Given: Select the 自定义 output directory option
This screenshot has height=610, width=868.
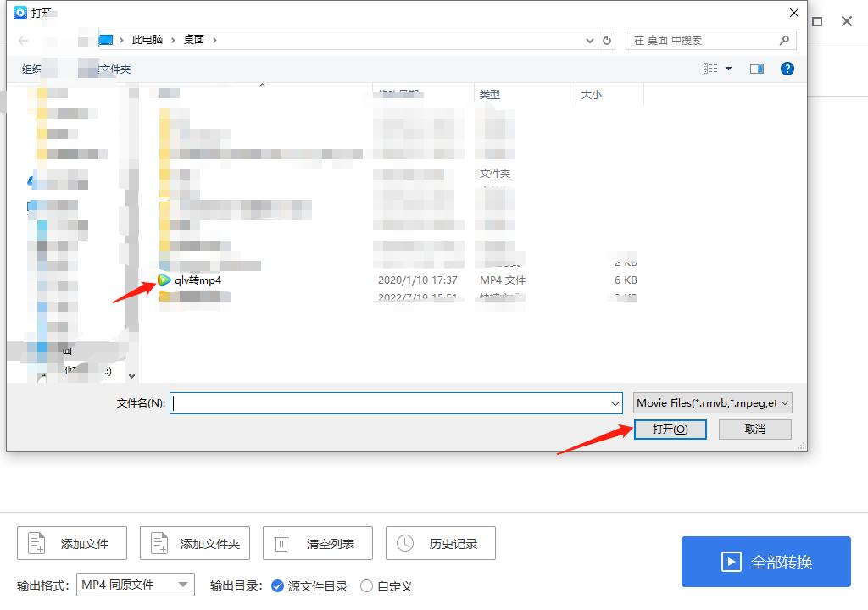Looking at the screenshot, I should pyautogui.click(x=366, y=585).
